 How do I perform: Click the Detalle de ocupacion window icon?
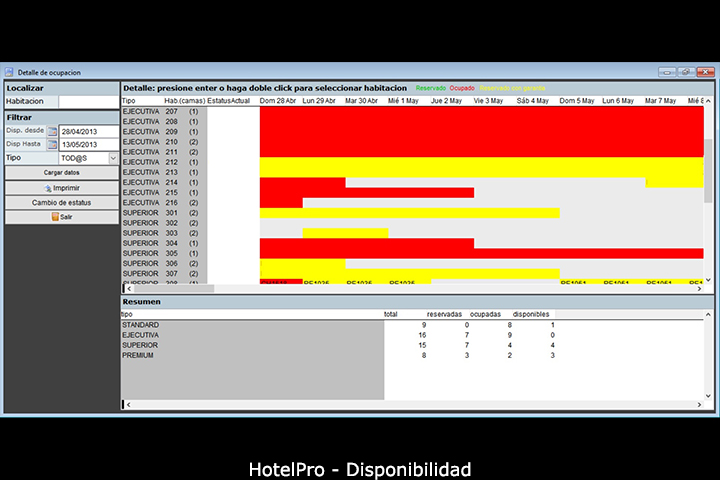10,72
